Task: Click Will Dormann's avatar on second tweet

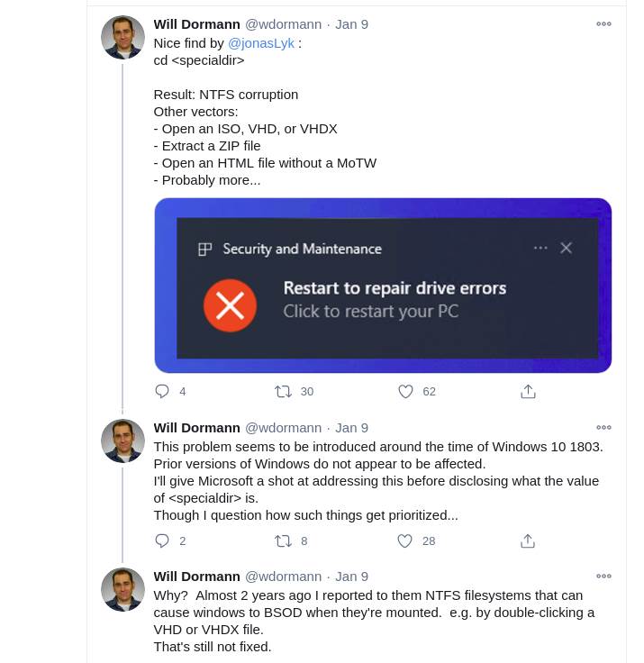Action: pos(122,440)
